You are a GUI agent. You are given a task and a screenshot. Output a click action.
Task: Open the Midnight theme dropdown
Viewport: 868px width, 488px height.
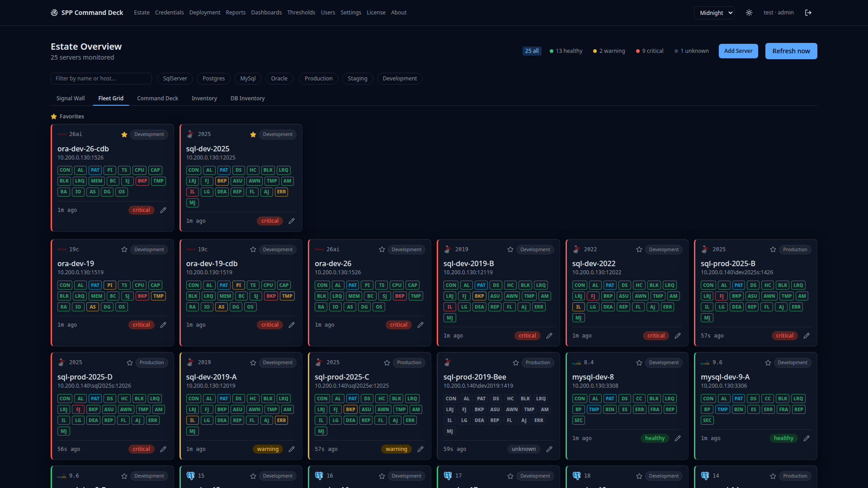tap(714, 13)
